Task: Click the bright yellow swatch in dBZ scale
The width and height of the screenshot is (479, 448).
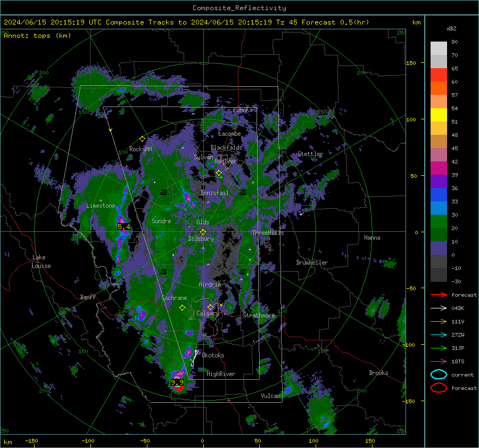Action: click(439, 115)
